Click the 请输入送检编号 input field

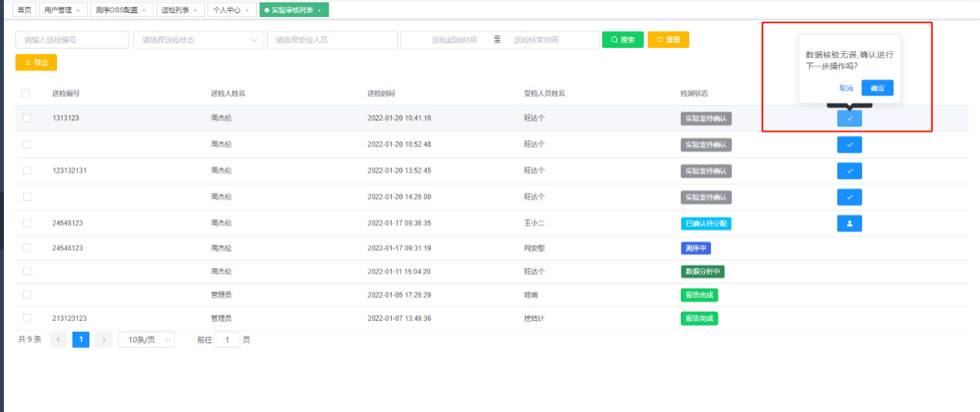coord(72,40)
